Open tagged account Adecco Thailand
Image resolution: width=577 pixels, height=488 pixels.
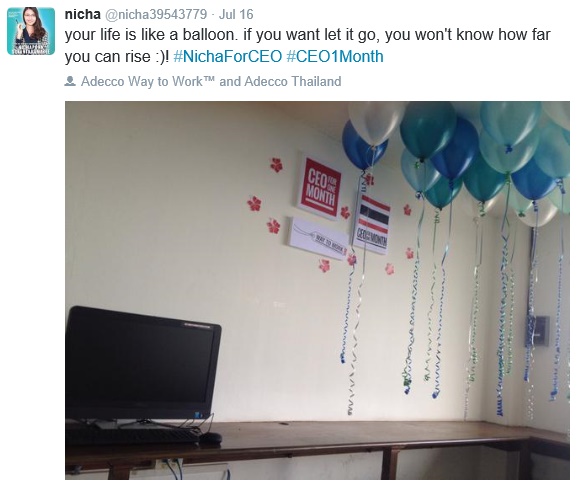(293, 81)
